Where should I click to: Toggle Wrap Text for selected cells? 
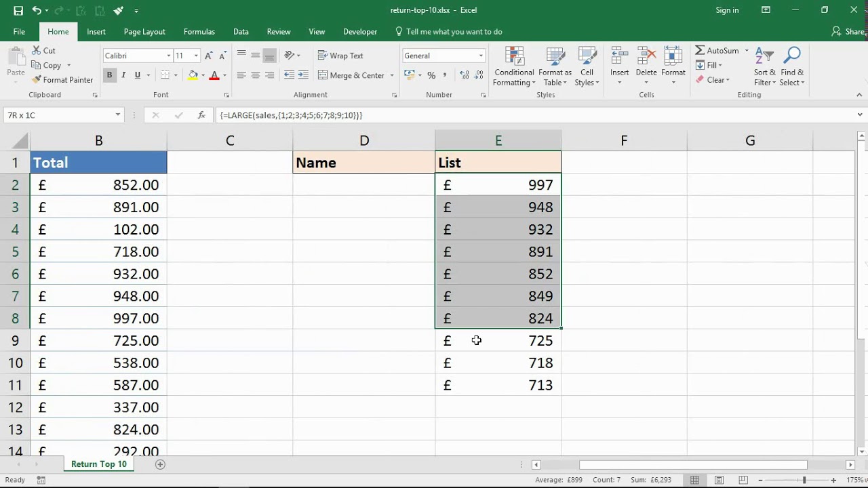point(340,56)
